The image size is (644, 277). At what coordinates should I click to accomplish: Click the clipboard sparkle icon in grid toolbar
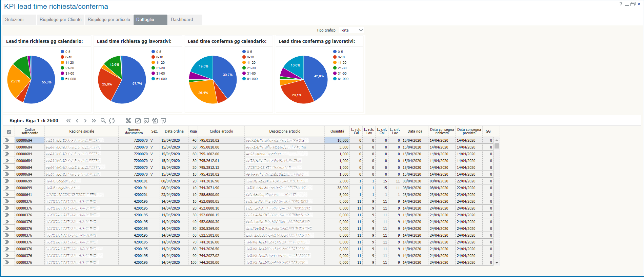155,121
